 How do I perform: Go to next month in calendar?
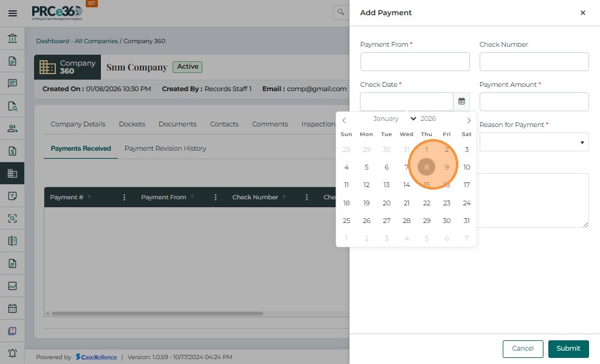468,120
